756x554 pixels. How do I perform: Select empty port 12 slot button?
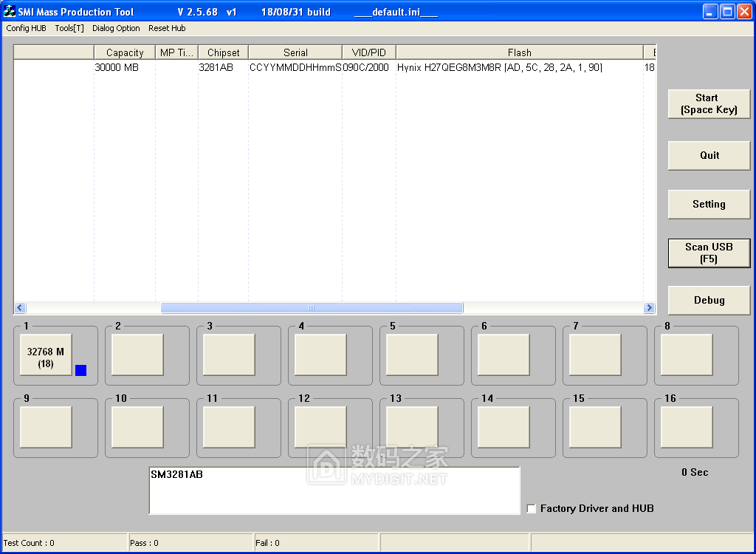point(320,427)
